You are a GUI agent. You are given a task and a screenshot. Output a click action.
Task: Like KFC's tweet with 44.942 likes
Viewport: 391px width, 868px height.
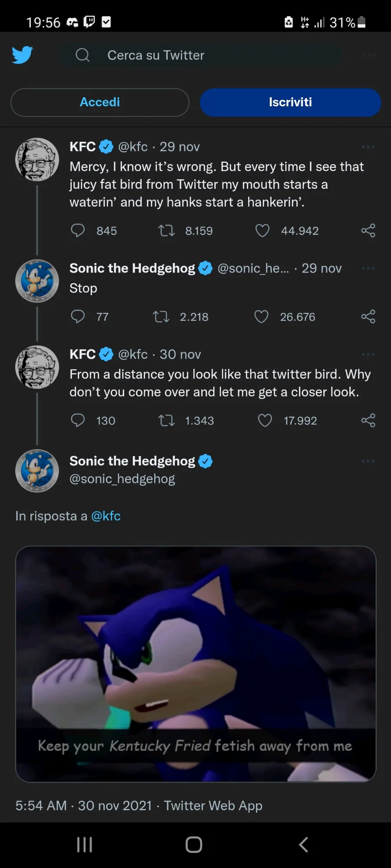[262, 230]
